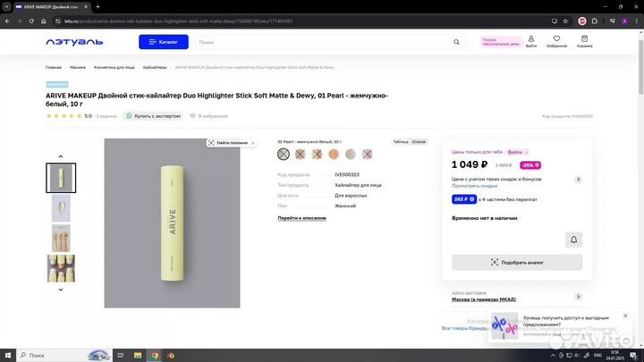Open a new browser tab
Viewport: 644px width, 362px height.
tap(97, 6)
